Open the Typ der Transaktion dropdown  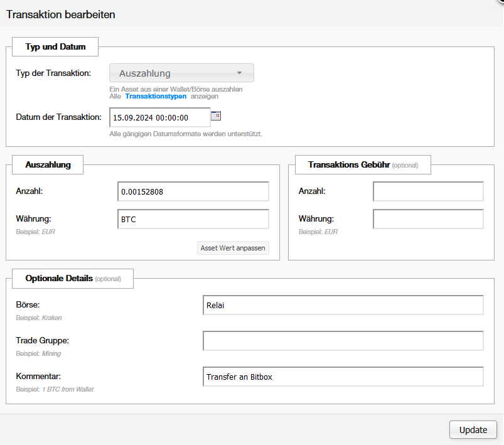tap(181, 73)
